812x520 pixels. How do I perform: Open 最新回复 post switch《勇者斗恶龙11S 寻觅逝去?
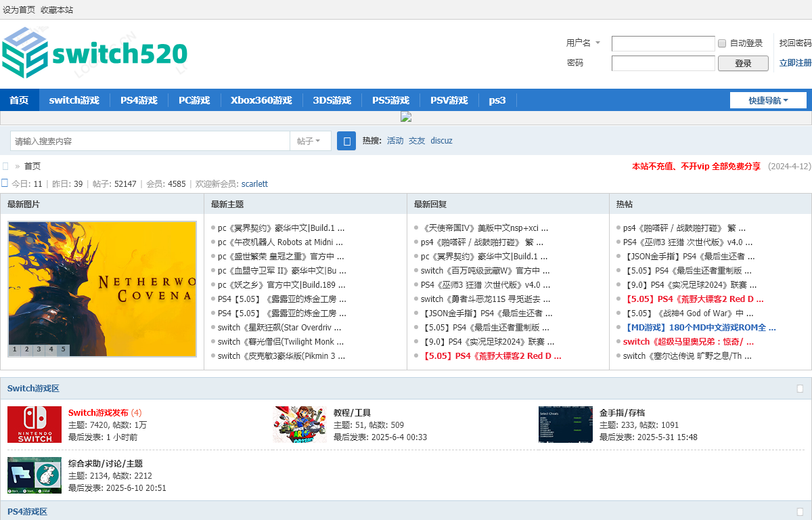[x=486, y=299]
